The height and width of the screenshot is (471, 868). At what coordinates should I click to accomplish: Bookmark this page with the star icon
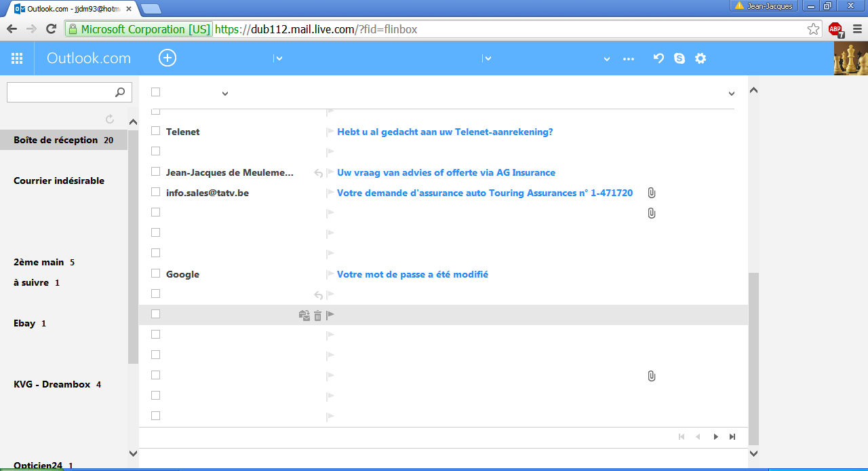pos(813,29)
